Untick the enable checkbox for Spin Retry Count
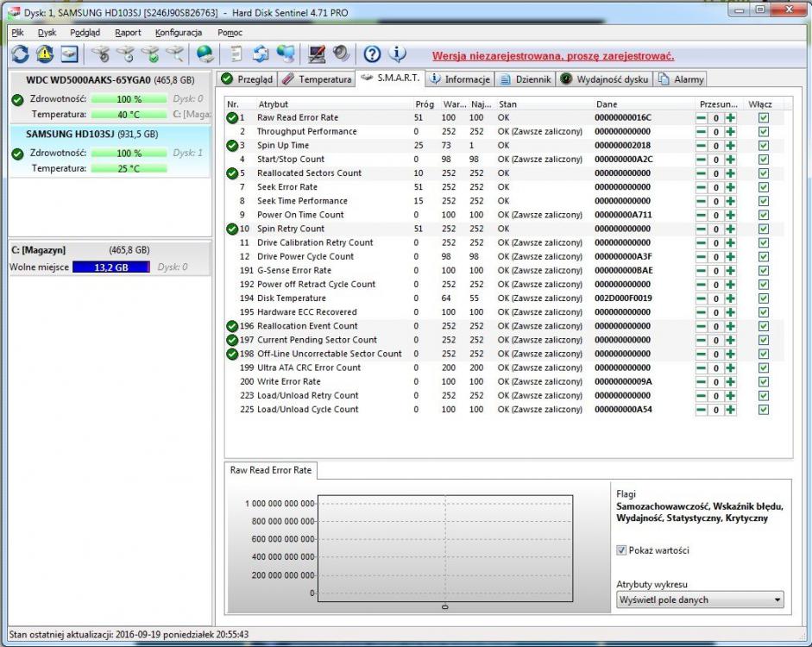812x647 pixels. pyautogui.click(x=764, y=229)
